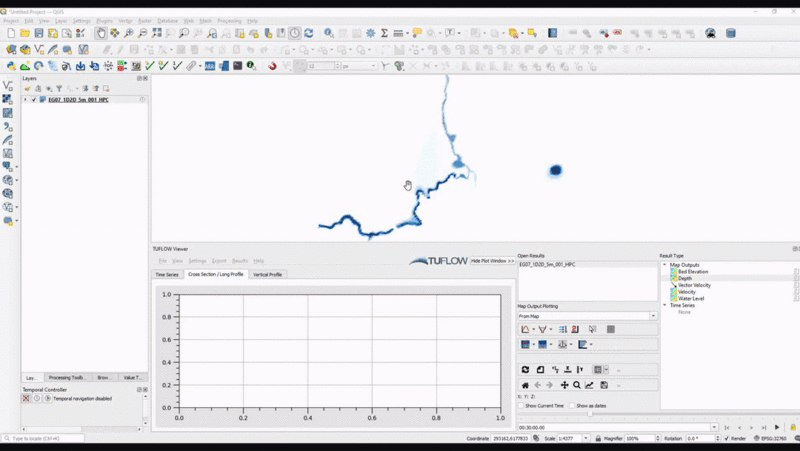Toggle visibility of EG07_1D2D_5m_001_HPC layer

[34, 100]
